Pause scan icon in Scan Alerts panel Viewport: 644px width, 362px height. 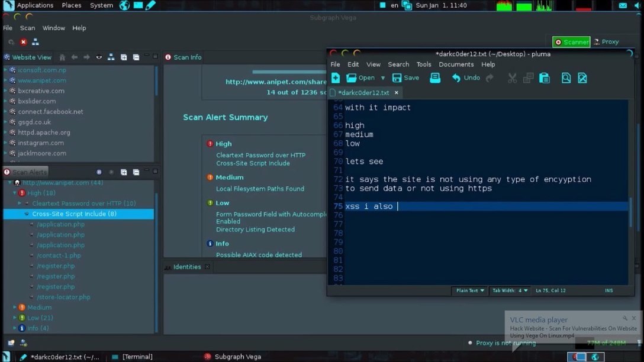pyautogui.click(x=99, y=172)
